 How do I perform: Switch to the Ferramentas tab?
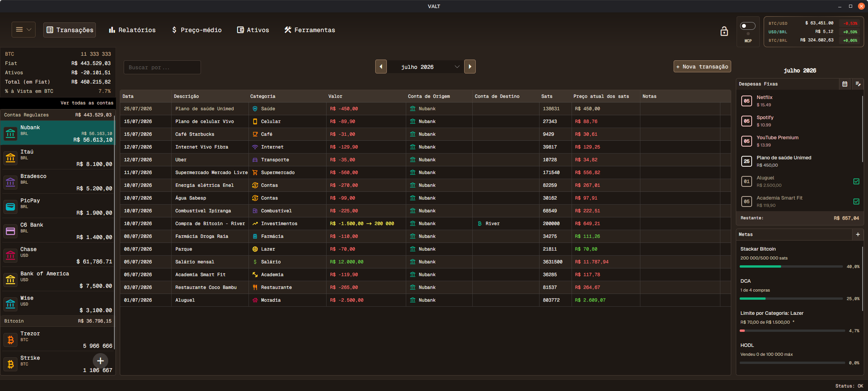tap(310, 30)
